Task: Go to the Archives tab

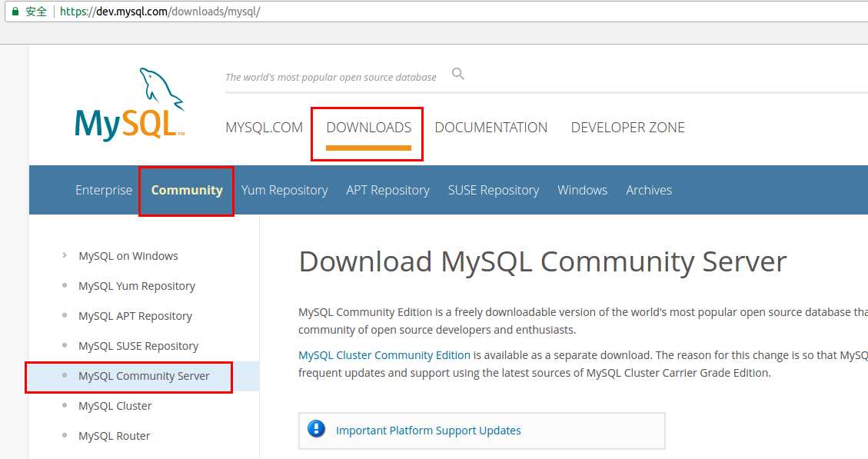Action: (649, 190)
